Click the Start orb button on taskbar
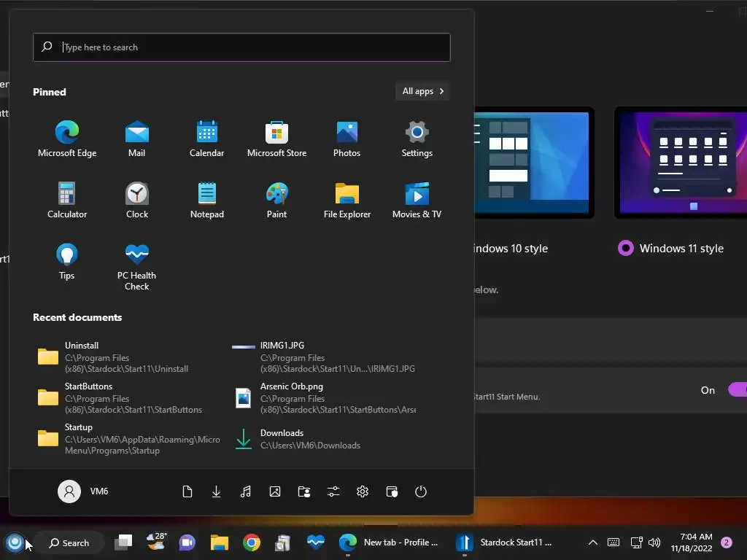 [x=15, y=542]
